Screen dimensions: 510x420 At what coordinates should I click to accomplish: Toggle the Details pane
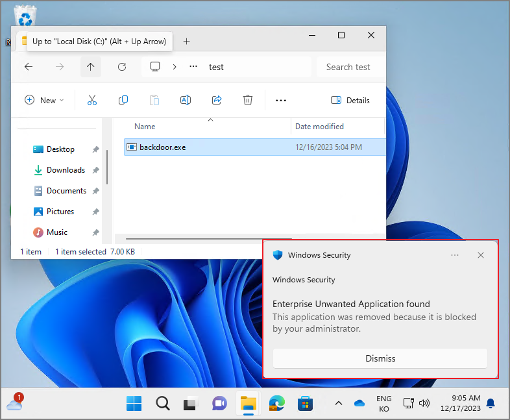click(350, 100)
